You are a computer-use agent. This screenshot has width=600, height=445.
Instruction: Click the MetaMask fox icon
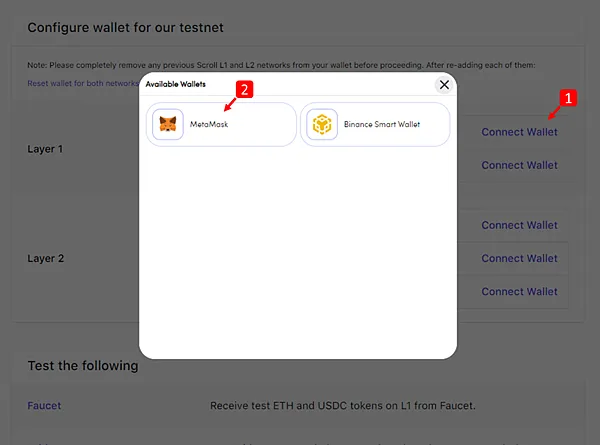coord(168,124)
